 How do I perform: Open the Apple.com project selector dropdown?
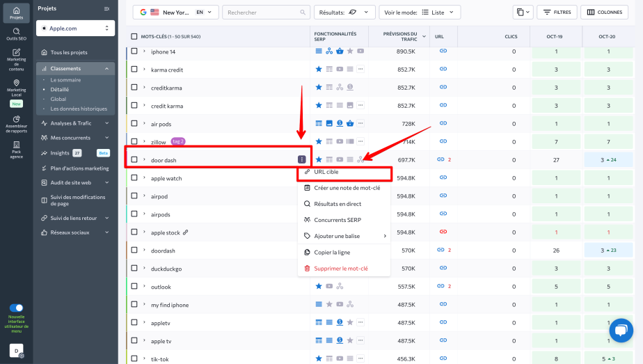pos(75,28)
